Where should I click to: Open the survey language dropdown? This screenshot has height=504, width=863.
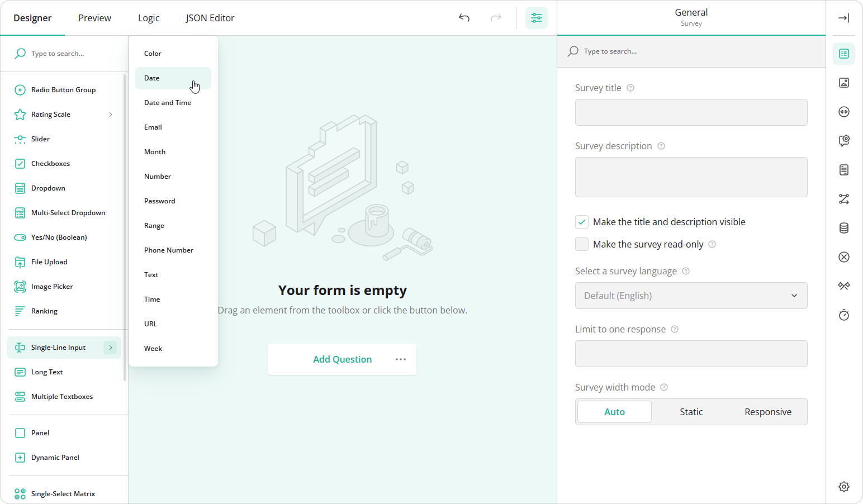[691, 296]
